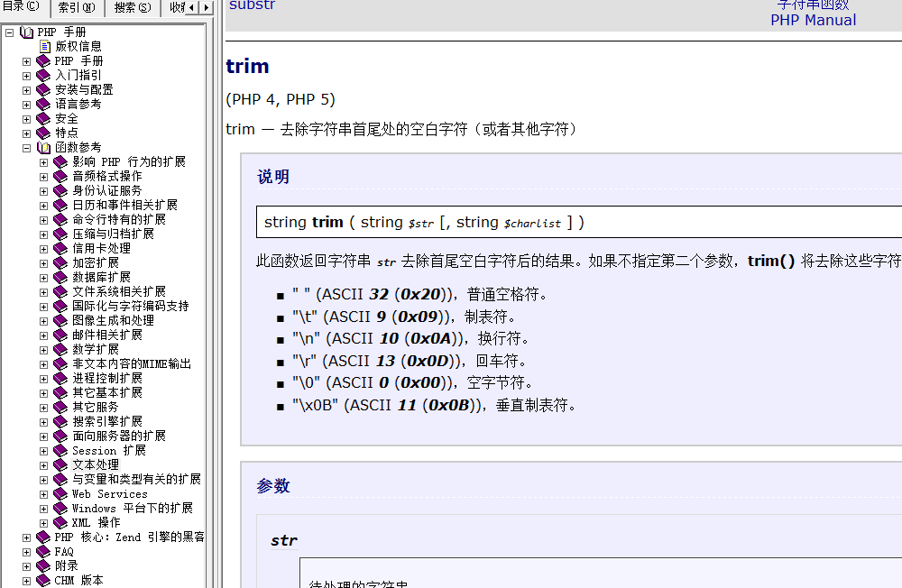Click the trim page heading
This screenshot has height=588, width=902.
[x=247, y=66]
